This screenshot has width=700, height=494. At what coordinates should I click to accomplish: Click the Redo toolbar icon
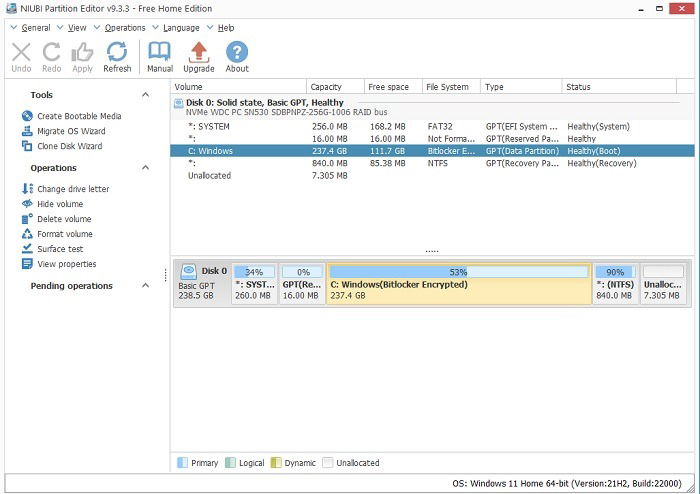(x=51, y=52)
